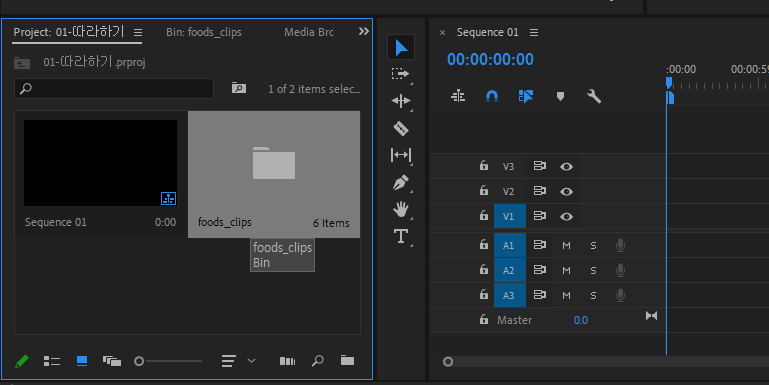Toggle lock on track V3
Screen dimensions: 769x385
[484, 166]
